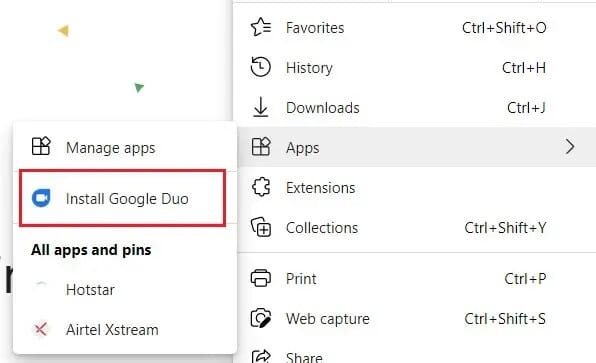
Task: Click the Favorites star icon
Action: 261,27
